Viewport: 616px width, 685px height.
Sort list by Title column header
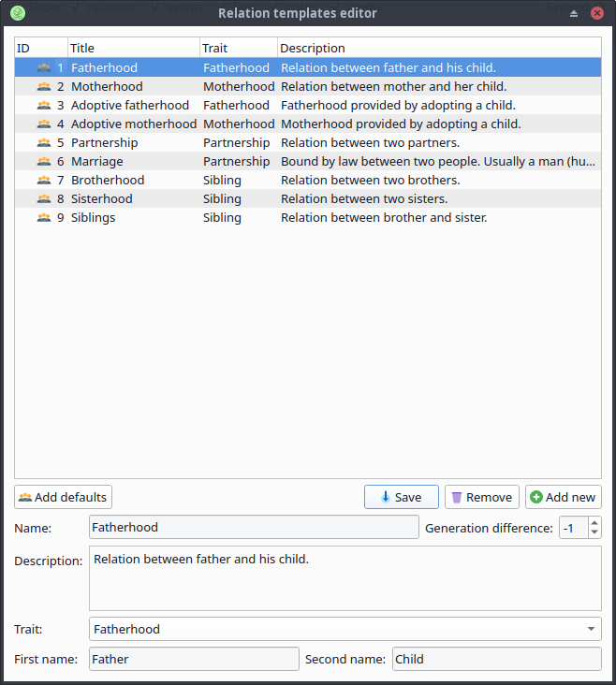(x=133, y=48)
